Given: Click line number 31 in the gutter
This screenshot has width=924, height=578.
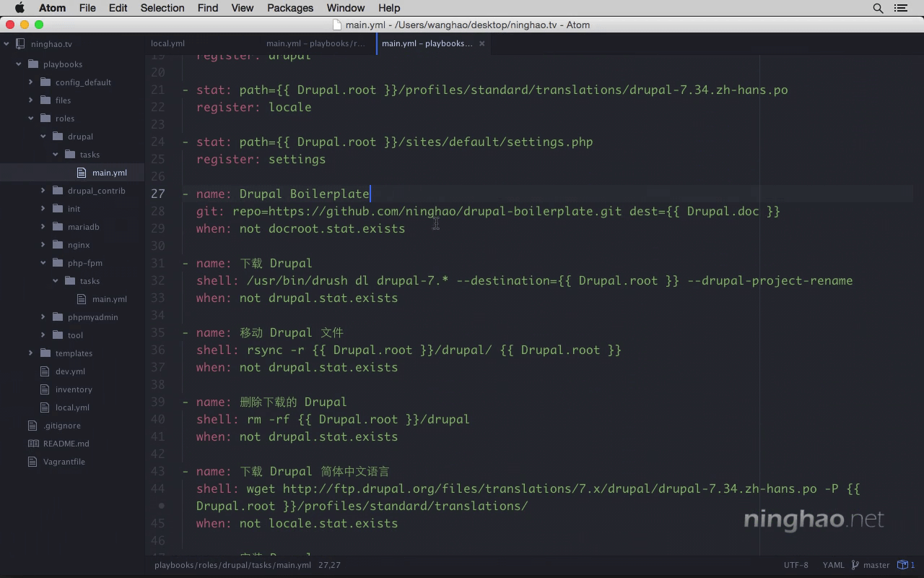Looking at the screenshot, I should coord(157,263).
